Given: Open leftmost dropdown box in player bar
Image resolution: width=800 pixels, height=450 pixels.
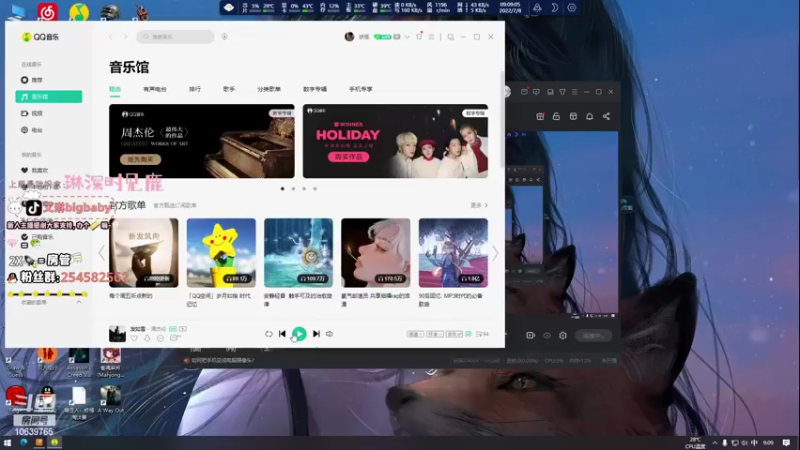Looking at the screenshot, I should (415, 334).
